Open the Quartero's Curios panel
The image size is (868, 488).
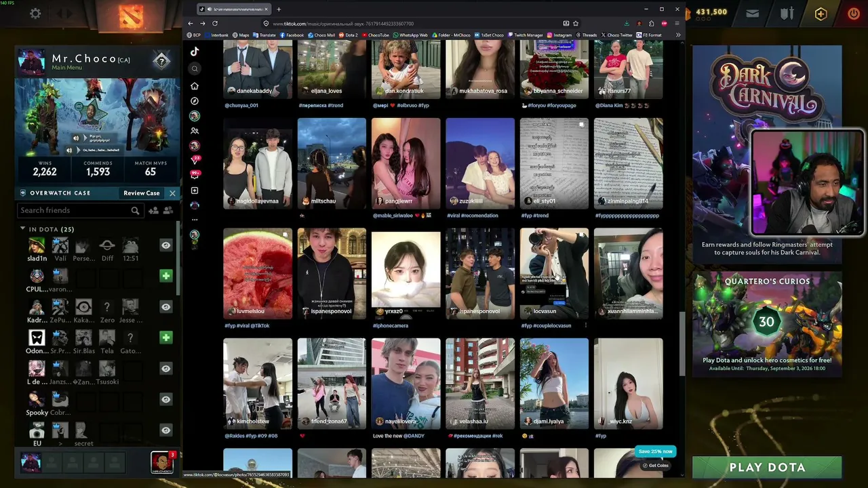click(767, 324)
